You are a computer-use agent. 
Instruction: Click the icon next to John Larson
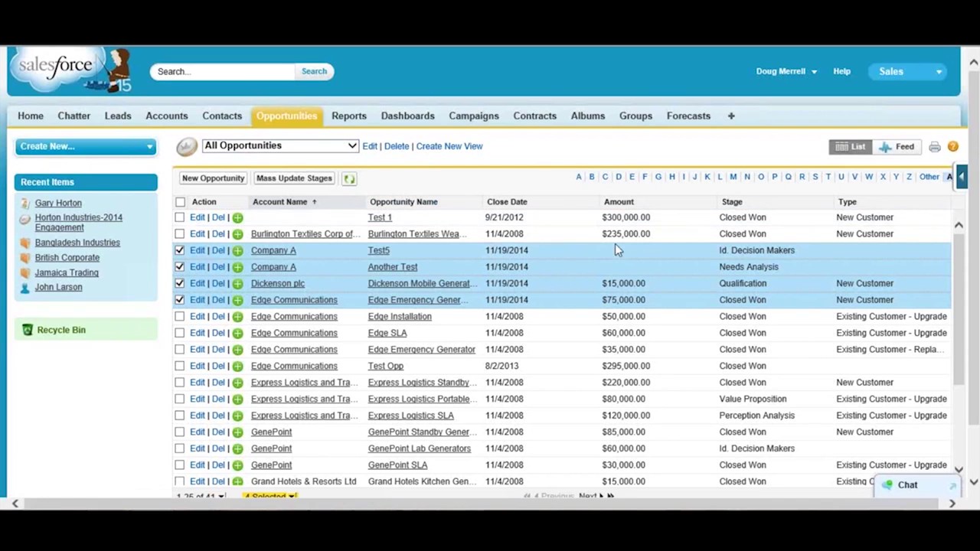26,287
